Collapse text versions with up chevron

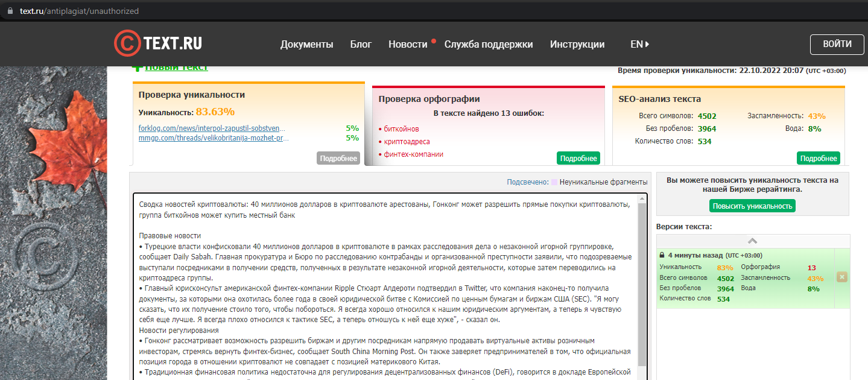point(752,241)
